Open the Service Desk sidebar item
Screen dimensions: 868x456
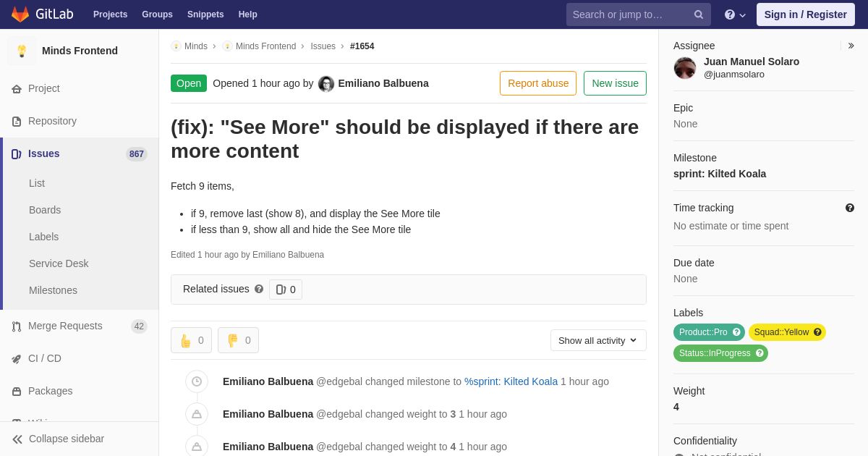[59, 263]
